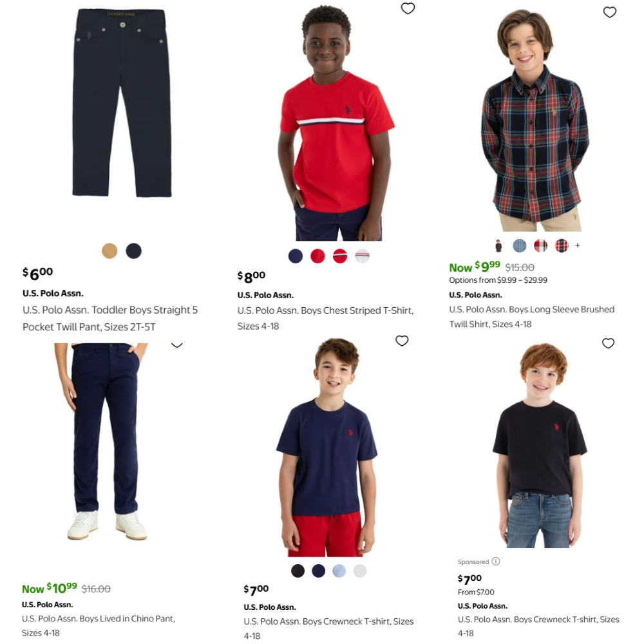Favorite the red Chest Striped T-Shirt with heart

[408, 8]
